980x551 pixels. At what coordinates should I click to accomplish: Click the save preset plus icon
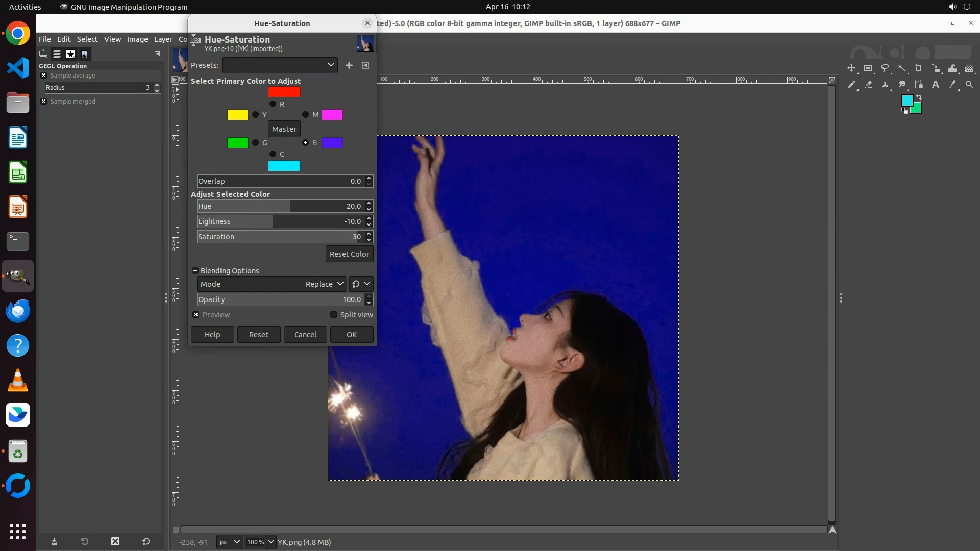click(x=349, y=65)
